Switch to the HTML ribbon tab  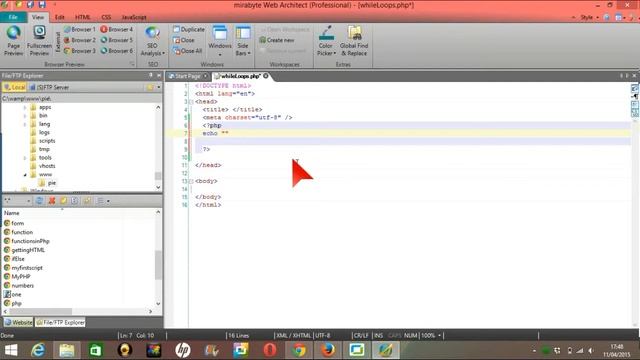82,17
